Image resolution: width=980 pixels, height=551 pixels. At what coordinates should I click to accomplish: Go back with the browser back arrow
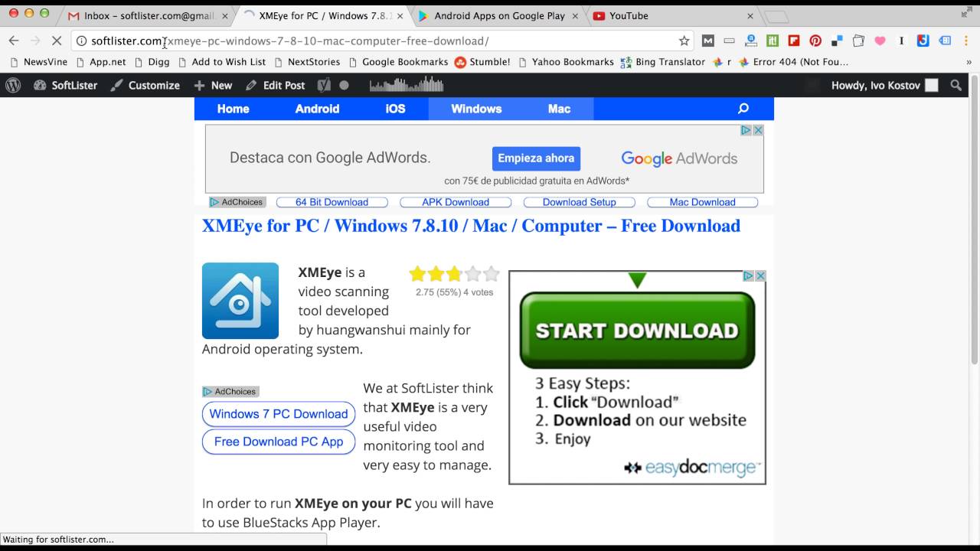14,41
